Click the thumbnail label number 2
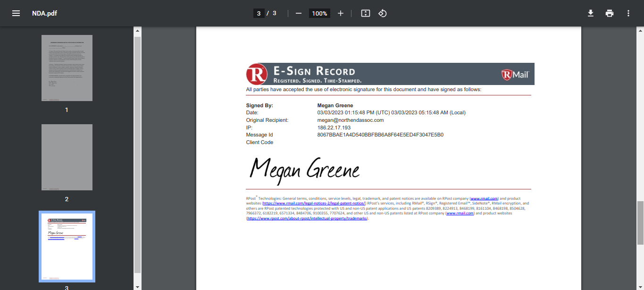The width and height of the screenshot is (644, 290). click(x=67, y=199)
